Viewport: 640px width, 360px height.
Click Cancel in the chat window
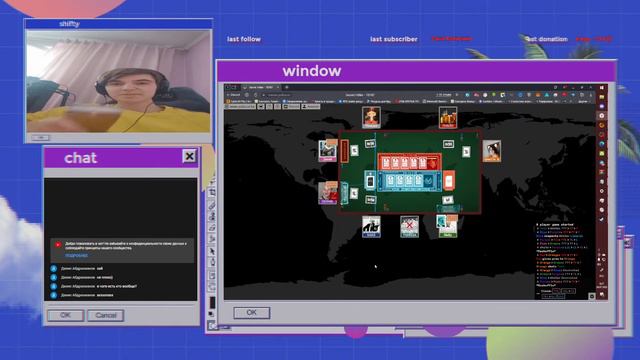(x=106, y=315)
